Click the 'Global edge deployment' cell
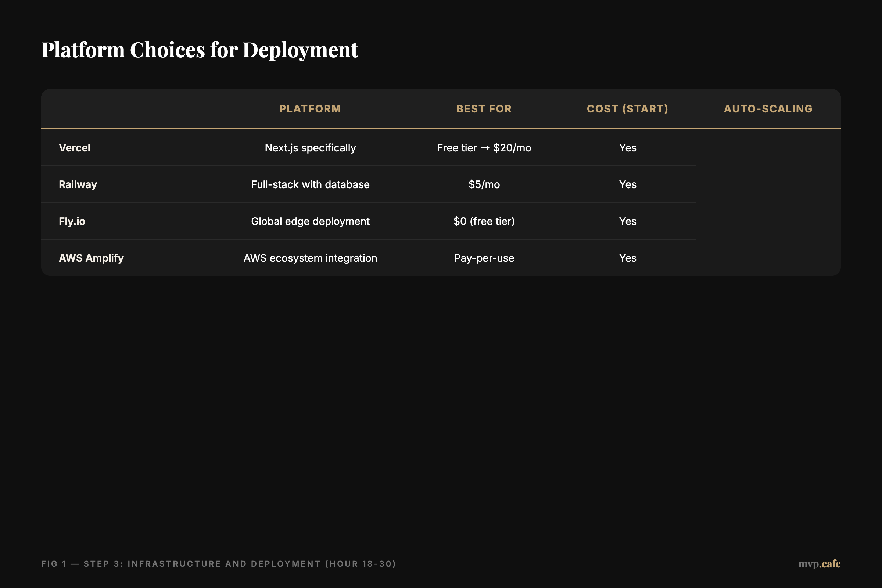 pos(310,221)
